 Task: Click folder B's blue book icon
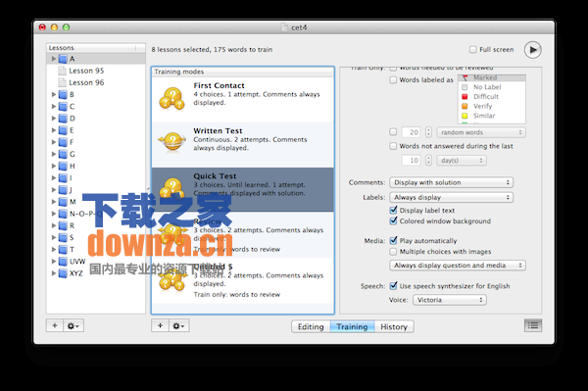click(63, 94)
